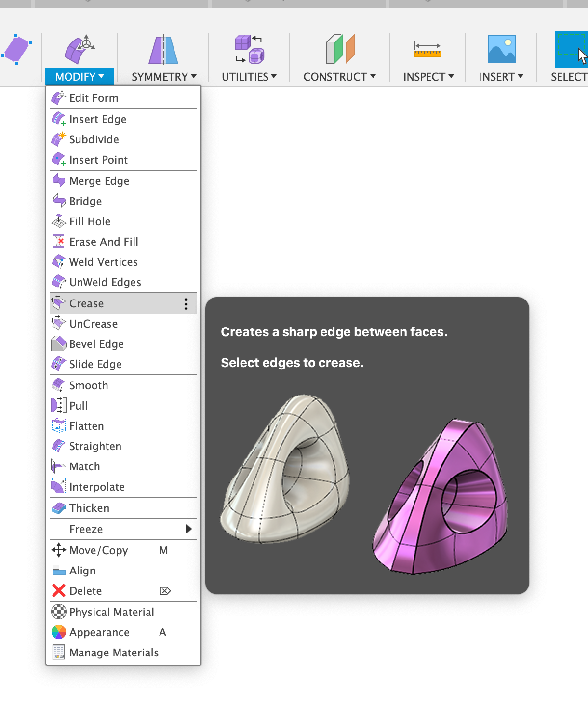The height and width of the screenshot is (710, 588).
Task: Select the Edit Form command
Action: pos(94,97)
